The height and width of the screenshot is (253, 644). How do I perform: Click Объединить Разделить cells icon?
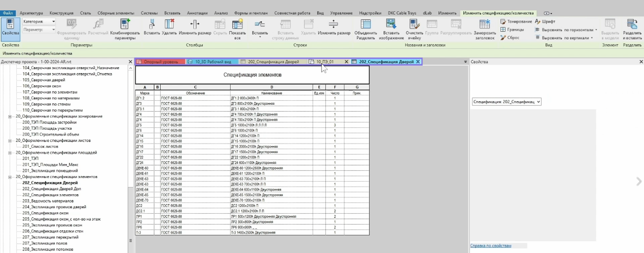pos(365,30)
